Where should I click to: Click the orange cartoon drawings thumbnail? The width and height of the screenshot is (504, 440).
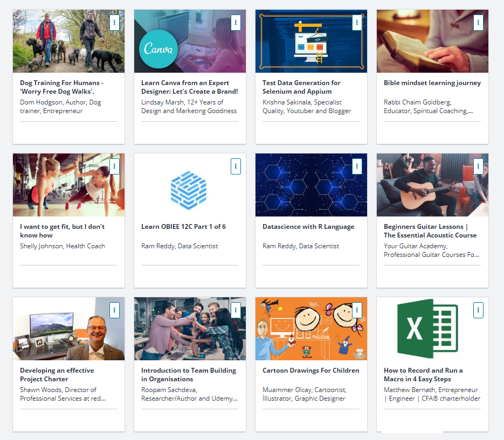tap(311, 329)
